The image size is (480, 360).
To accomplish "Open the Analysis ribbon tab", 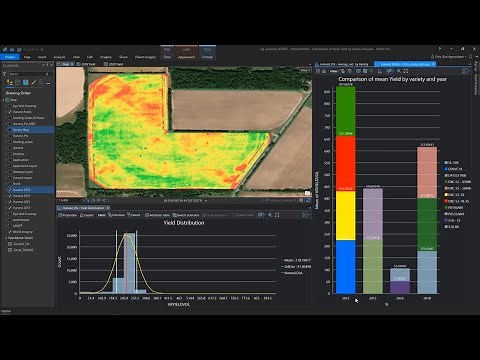I will (59, 57).
